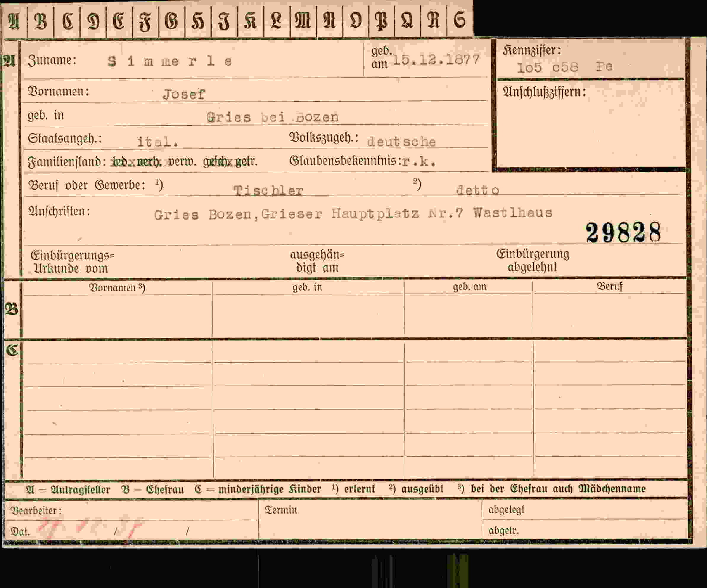Click the 'Familienstand:' label
This screenshot has height=588, width=707.
[67, 162]
